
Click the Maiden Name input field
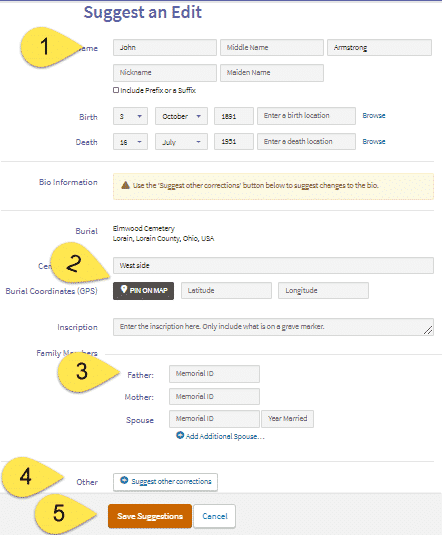(272, 73)
